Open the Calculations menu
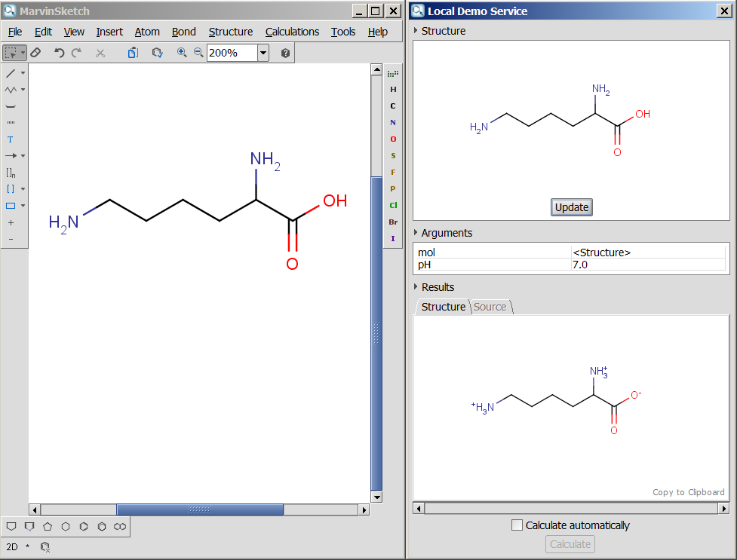737x560 pixels. click(292, 32)
